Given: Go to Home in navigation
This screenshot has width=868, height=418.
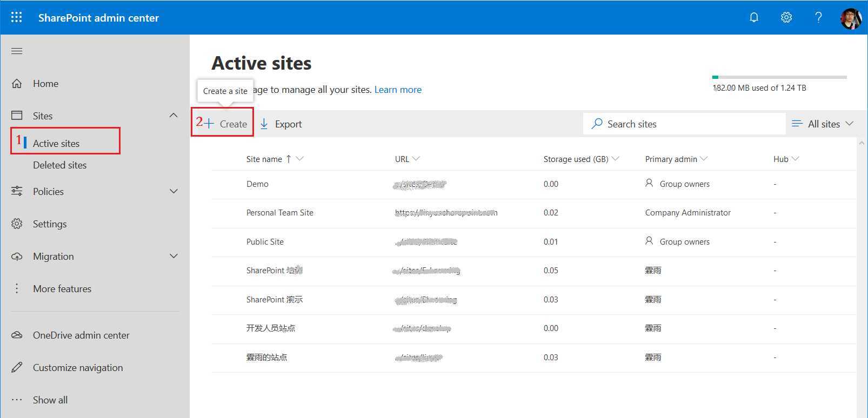Looking at the screenshot, I should tap(45, 84).
